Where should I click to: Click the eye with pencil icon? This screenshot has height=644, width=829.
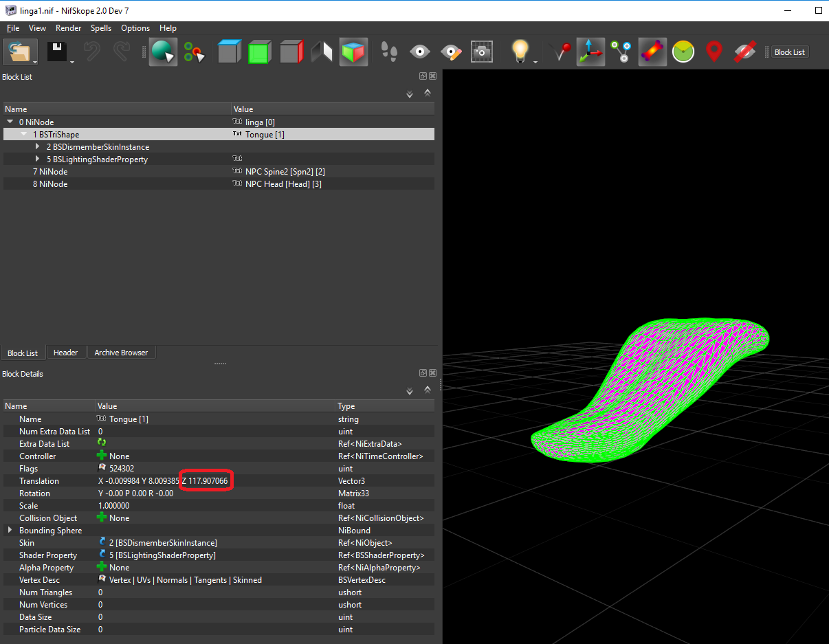point(451,52)
